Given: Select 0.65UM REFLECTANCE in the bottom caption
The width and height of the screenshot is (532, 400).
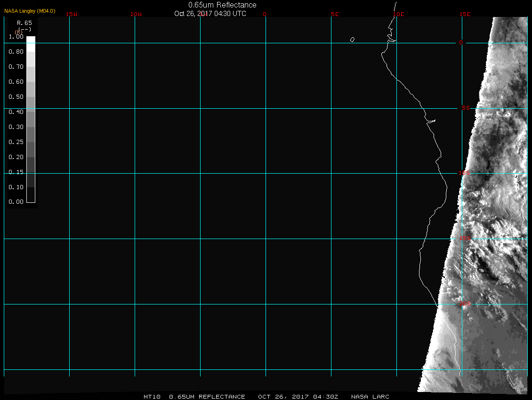Looking at the screenshot, I should (207, 397).
